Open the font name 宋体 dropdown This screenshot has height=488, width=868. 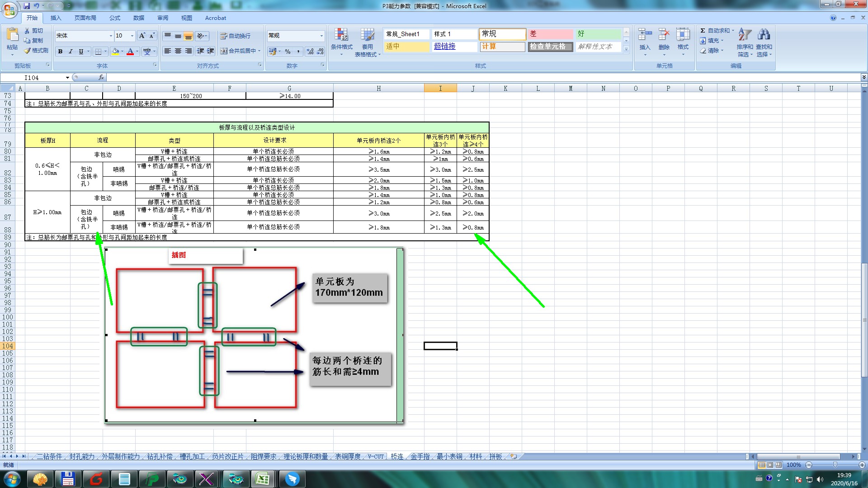111,36
